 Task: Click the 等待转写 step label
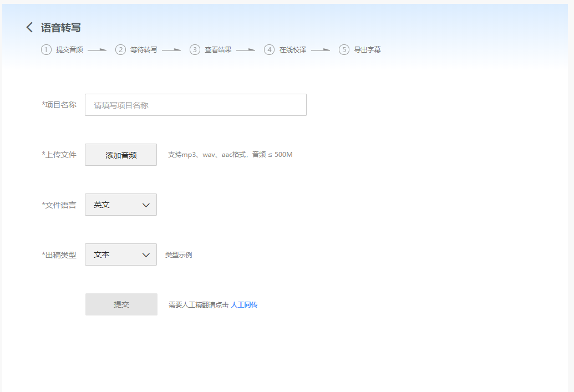[144, 50]
